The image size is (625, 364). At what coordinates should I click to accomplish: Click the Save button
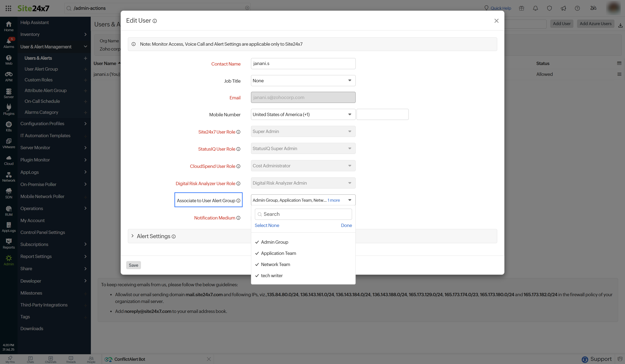(x=133, y=265)
